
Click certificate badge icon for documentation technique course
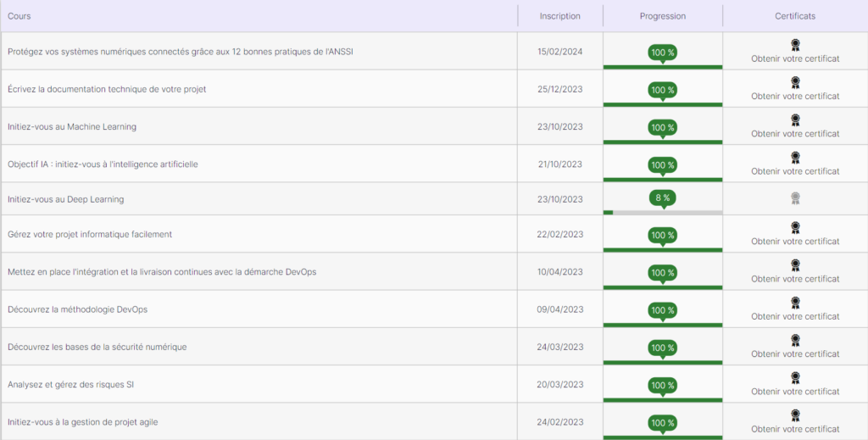(795, 83)
